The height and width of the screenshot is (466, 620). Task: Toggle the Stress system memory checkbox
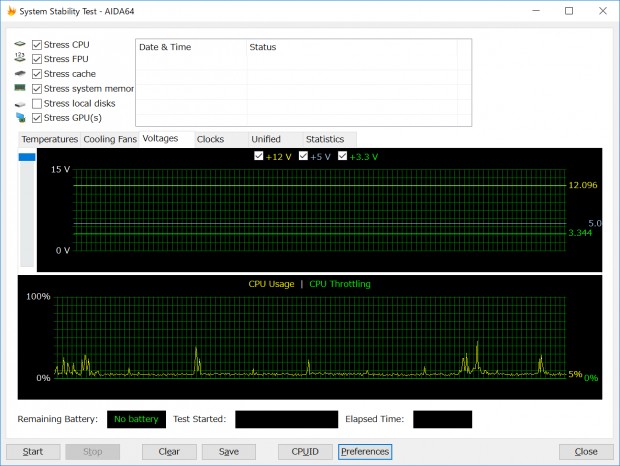(x=37, y=89)
